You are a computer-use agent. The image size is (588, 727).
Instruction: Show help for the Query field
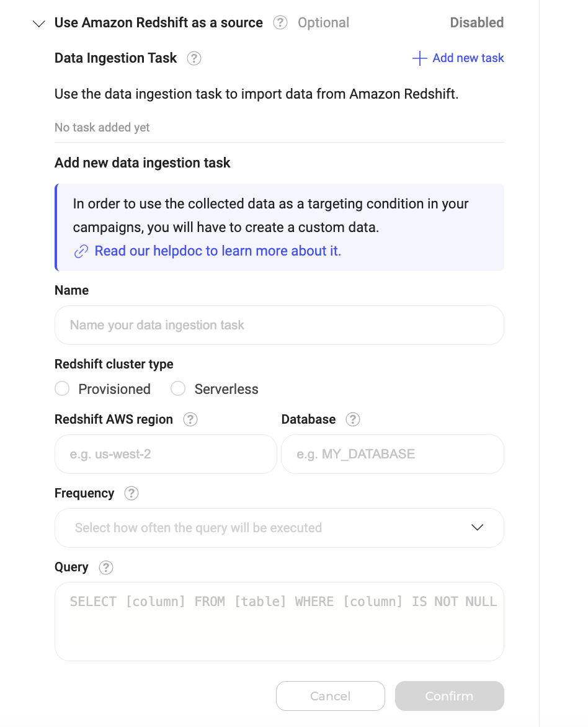(x=106, y=567)
